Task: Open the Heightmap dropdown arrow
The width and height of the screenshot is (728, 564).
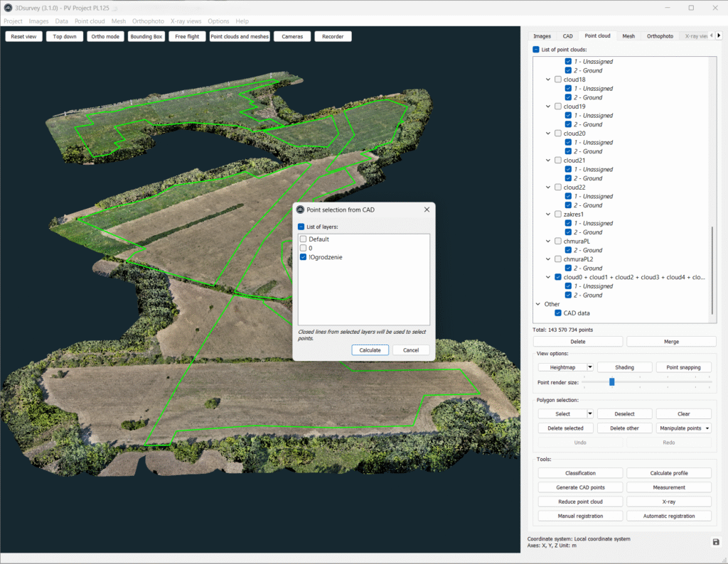Action: tap(590, 367)
